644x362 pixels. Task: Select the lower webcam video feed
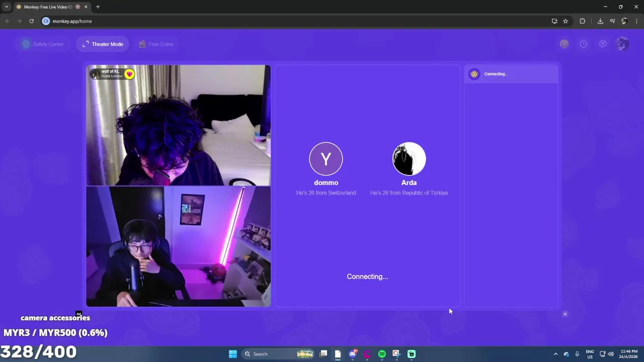(x=178, y=246)
